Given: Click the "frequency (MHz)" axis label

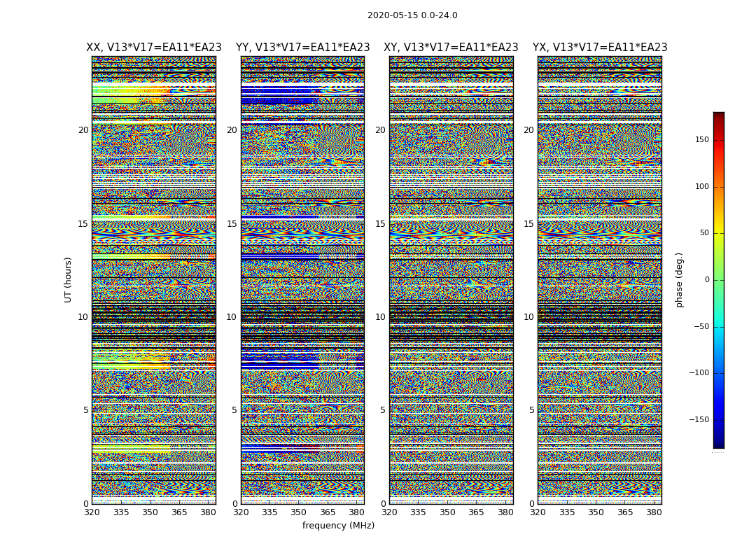Looking at the screenshot, I should tap(338, 526).
